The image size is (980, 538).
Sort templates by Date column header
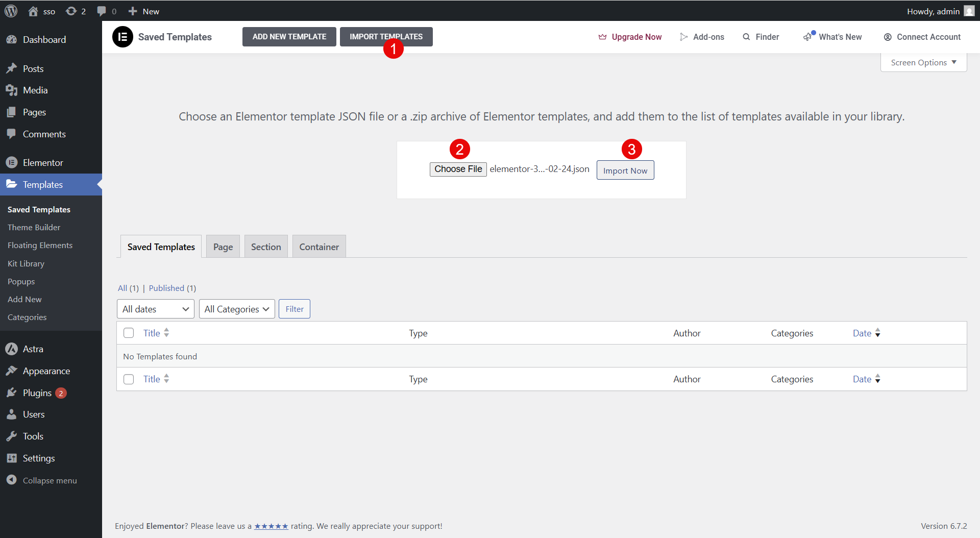point(862,333)
